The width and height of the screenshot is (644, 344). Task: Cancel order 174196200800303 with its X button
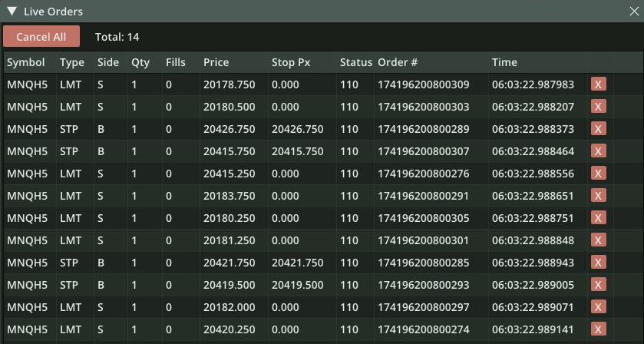click(x=599, y=107)
